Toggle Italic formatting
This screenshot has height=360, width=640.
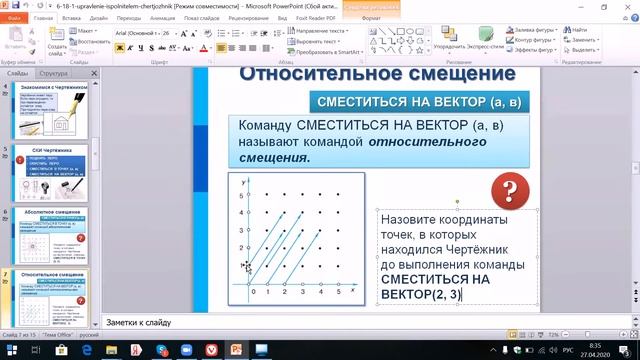pos(130,48)
